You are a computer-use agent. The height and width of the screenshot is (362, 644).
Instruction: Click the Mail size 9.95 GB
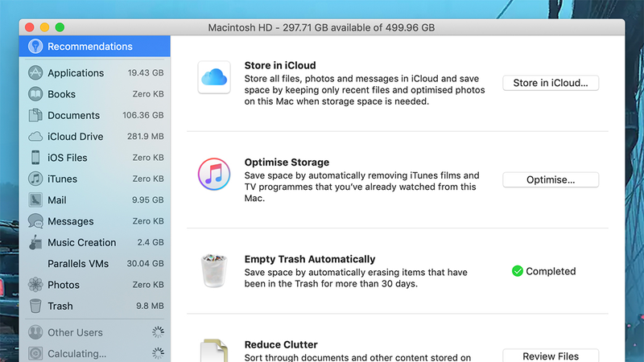pos(148,200)
